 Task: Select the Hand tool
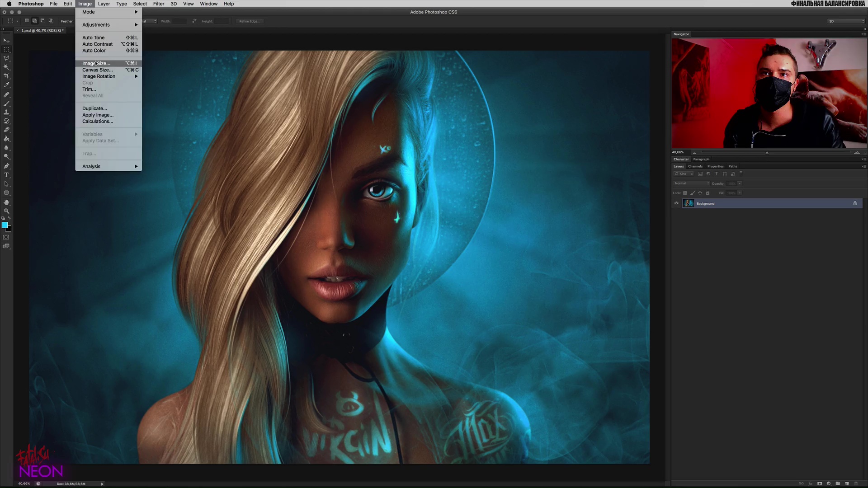click(x=6, y=202)
